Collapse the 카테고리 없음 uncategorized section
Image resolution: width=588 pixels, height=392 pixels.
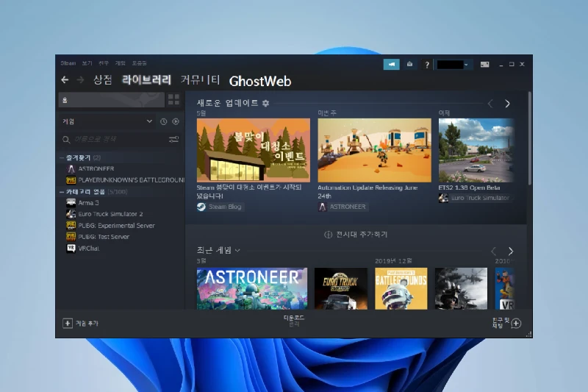61,191
